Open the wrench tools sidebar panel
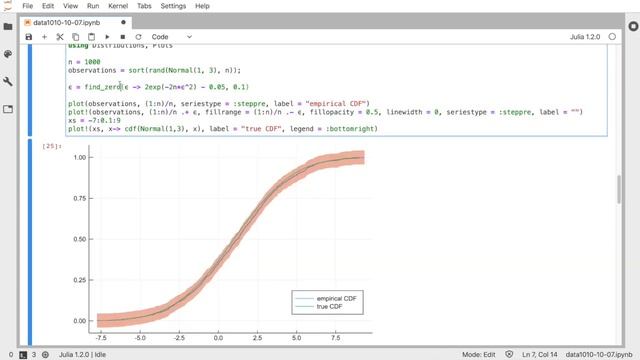This screenshot has height=360, width=640. (x=8, y=82)
